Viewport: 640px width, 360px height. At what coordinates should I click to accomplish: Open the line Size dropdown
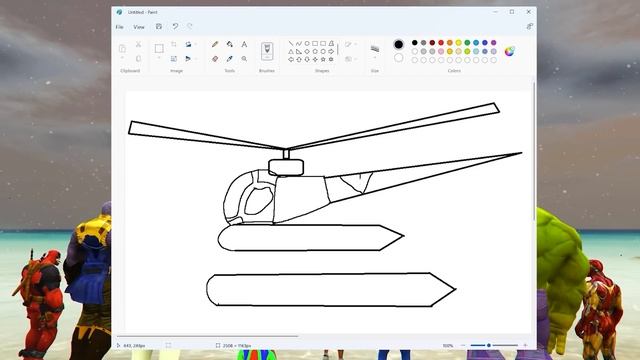pyautogui.click(x=375, y=52)
